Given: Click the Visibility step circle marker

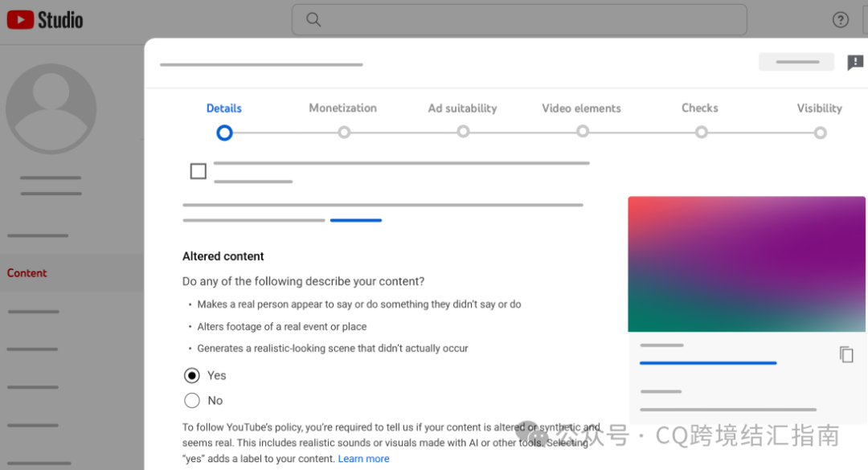Looking at the screenshot, I should click(x=821, y=133).
